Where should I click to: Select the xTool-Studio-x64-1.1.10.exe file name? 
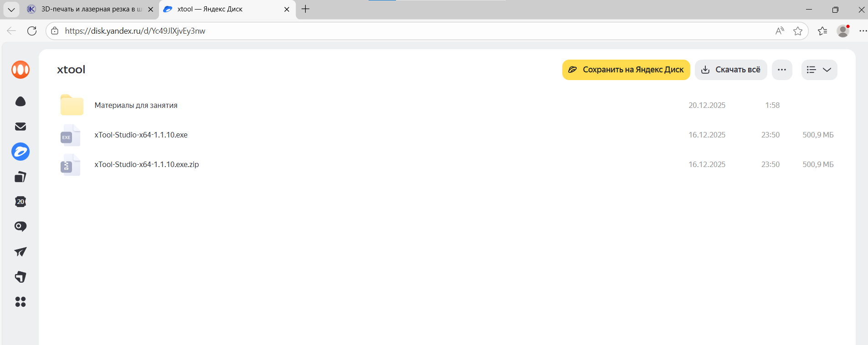pyautogui.click(x=141, y=135)
